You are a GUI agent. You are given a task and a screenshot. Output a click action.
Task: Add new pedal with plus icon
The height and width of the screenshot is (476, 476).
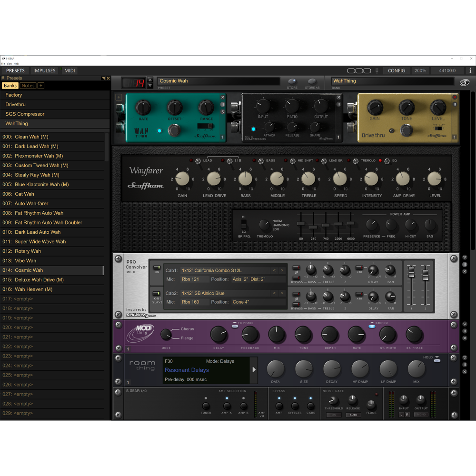tap(119, 97)
